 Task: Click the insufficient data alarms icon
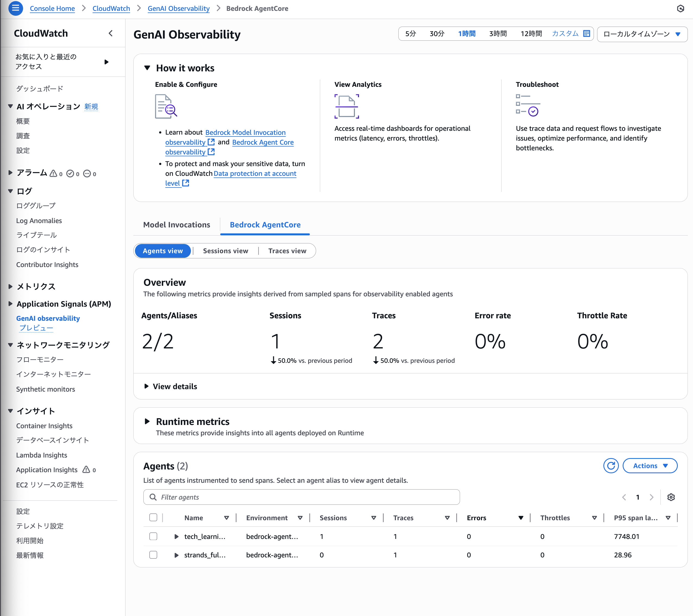[87, 173]
